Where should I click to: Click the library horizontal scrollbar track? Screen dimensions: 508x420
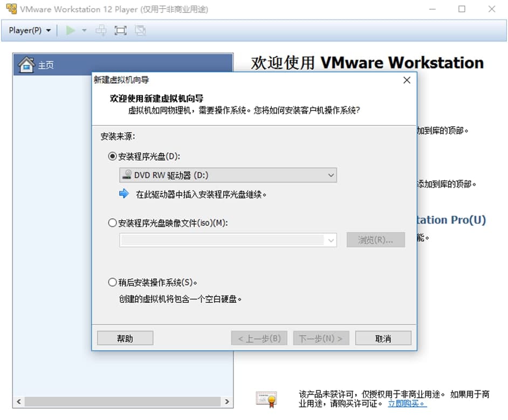(x=123, y=402)
